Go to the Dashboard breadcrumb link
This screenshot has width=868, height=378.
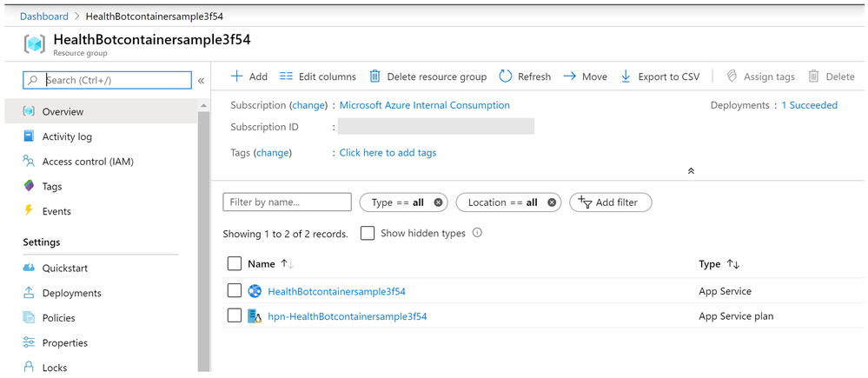(44, 16)
